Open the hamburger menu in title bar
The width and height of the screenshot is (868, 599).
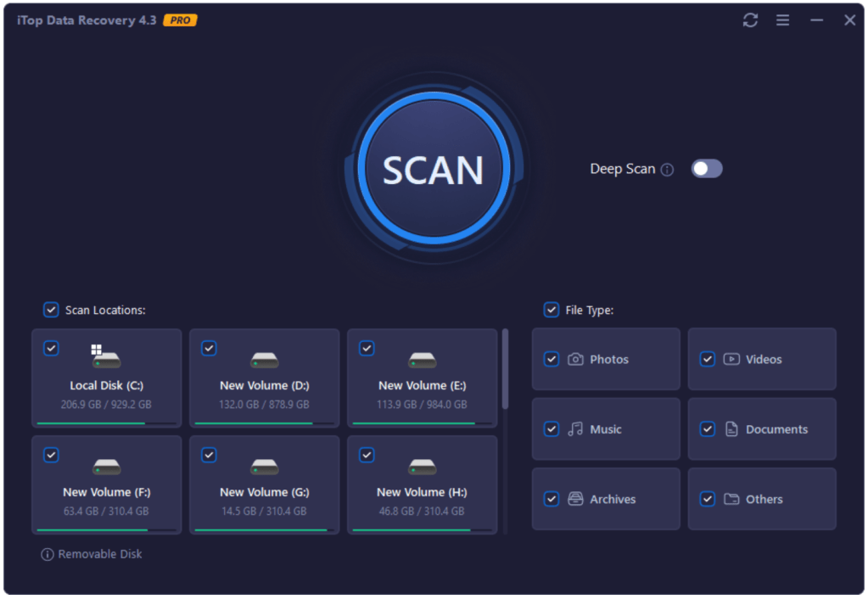coord(782,20)
